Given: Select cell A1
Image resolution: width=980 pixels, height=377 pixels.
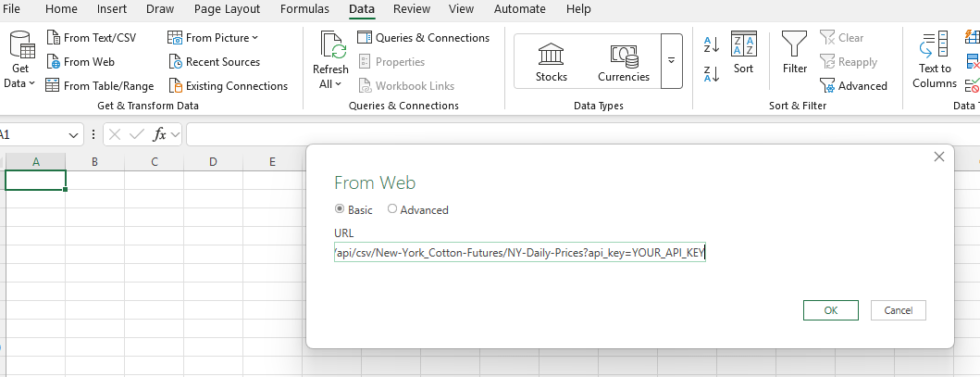Looking at the screenshot, I should [35, 180].
